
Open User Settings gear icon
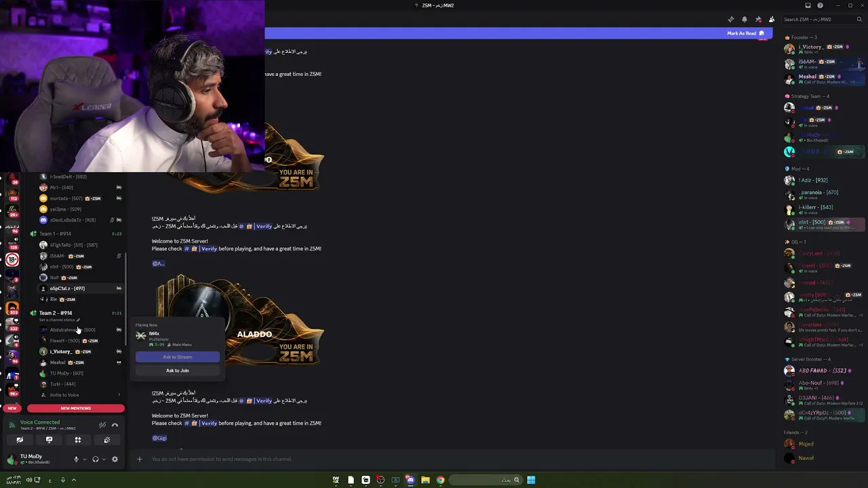115,460
